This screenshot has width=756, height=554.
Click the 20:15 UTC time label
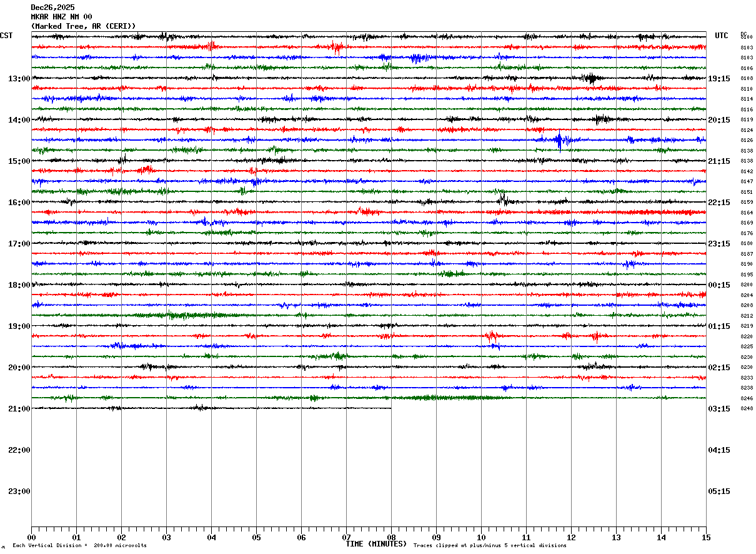point(719,120)
